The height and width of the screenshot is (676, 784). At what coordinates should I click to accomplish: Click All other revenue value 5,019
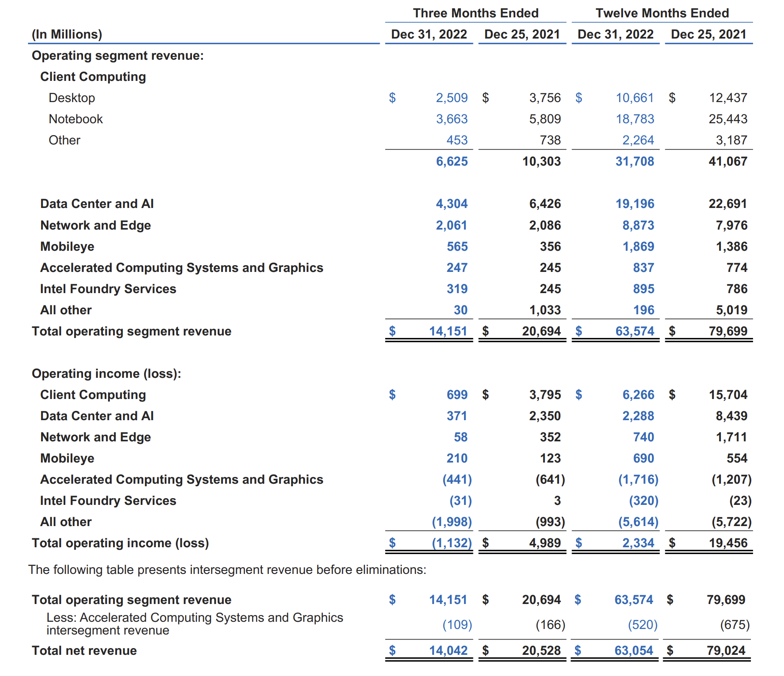coord(731,310)
